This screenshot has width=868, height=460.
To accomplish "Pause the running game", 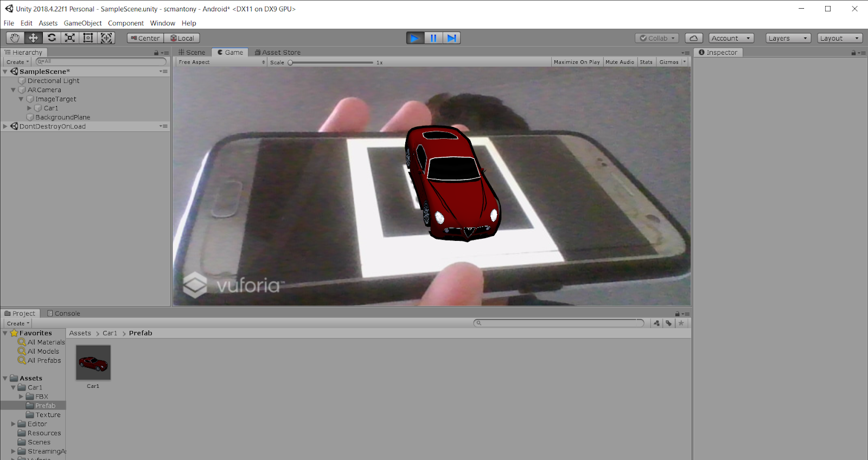I will [x=433, y=38].
